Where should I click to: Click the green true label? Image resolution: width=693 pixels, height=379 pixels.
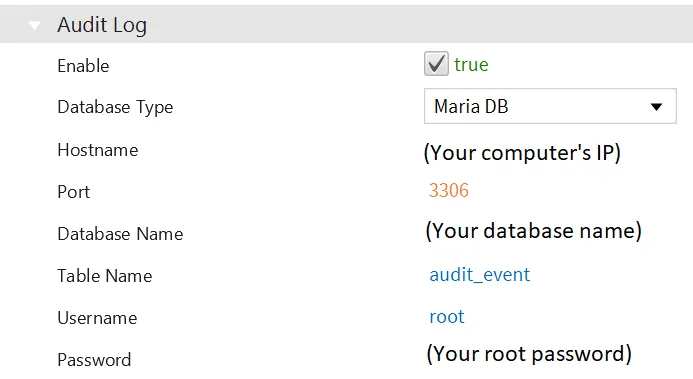[471, 64]
